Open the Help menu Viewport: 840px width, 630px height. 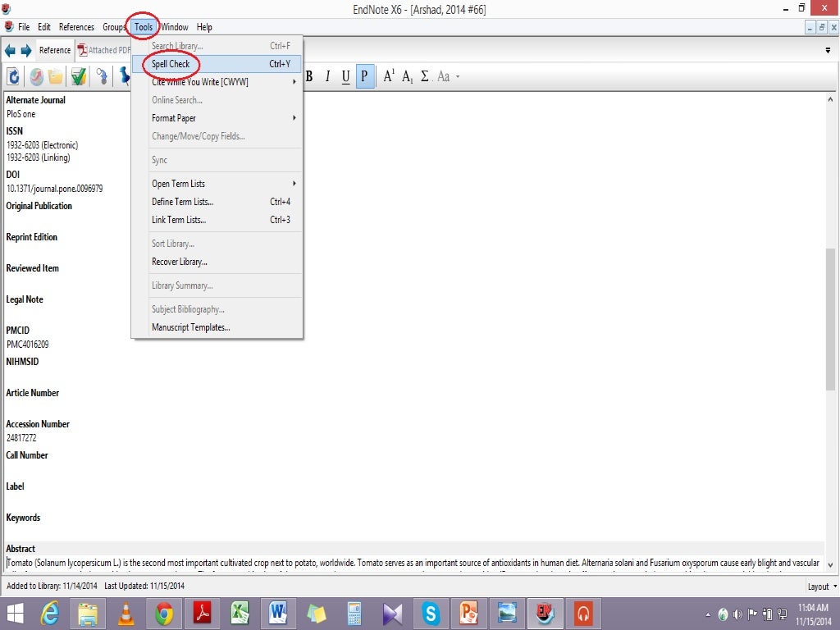pos(204,27)
